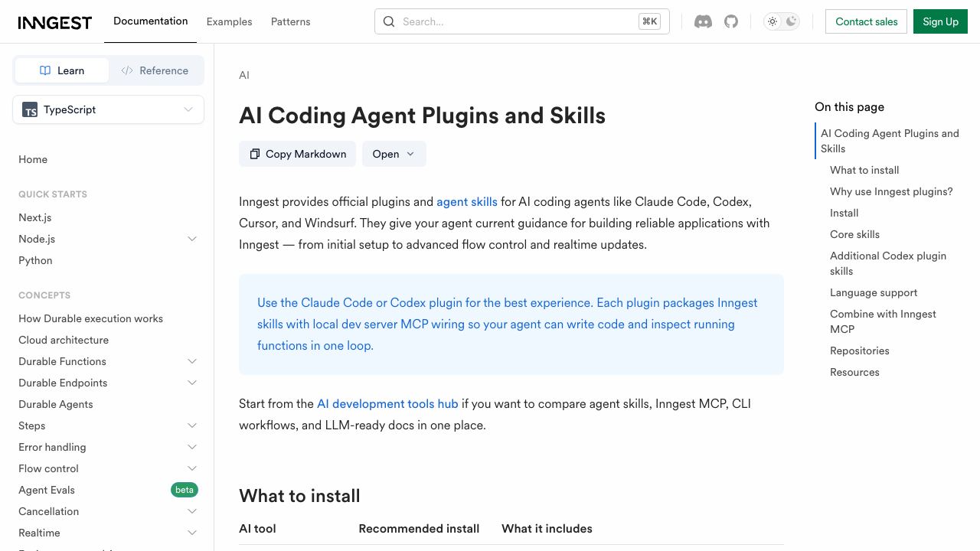Click the Copy Markdown button

tap(297, 154)
